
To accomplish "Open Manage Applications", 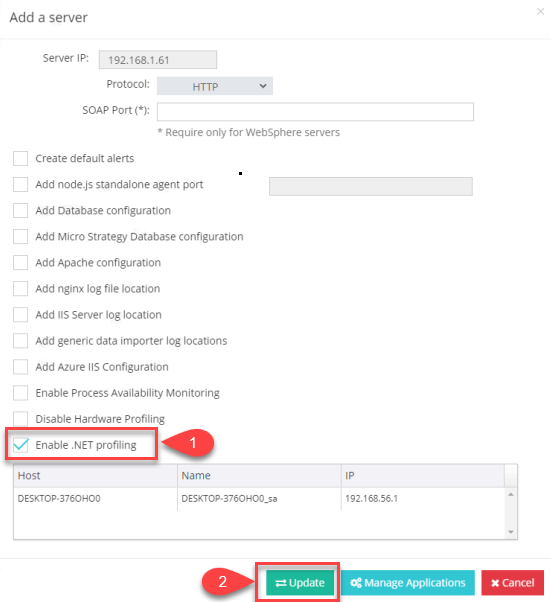I will click(407, 583).
